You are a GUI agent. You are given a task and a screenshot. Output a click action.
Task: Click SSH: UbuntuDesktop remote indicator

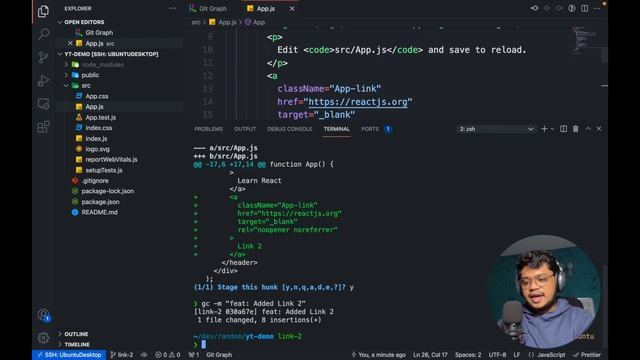(x=69, y=355)
